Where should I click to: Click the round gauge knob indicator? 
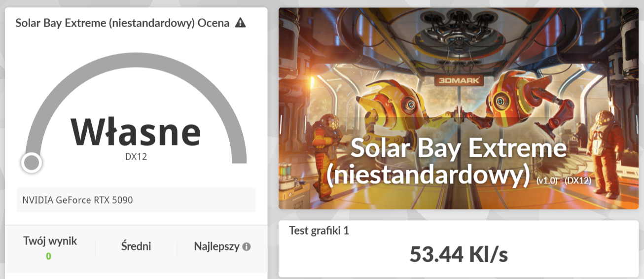pyautogui.click(x=32, y=162)
